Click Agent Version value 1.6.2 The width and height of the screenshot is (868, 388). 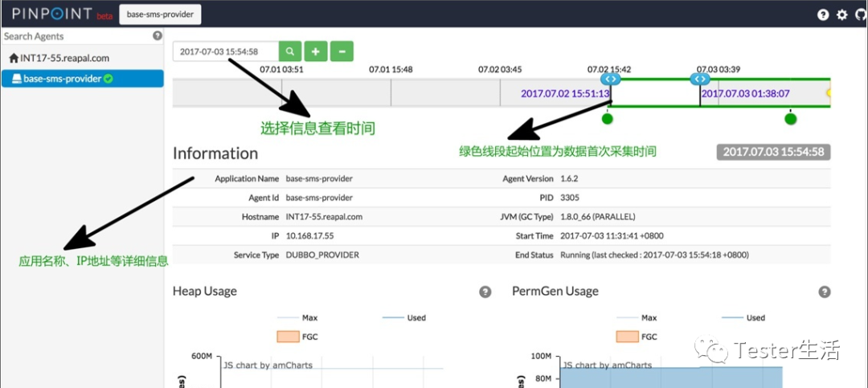569,178
